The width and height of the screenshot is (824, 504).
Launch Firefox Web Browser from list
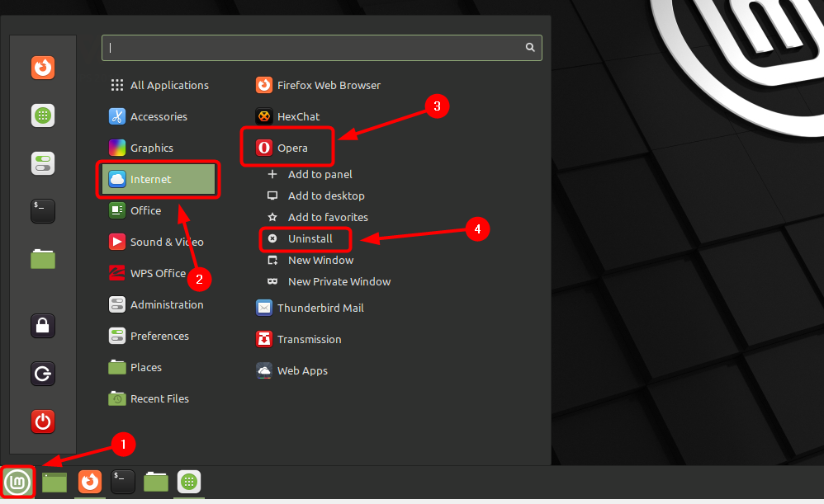pyautogui.click(x=318, y=85)
